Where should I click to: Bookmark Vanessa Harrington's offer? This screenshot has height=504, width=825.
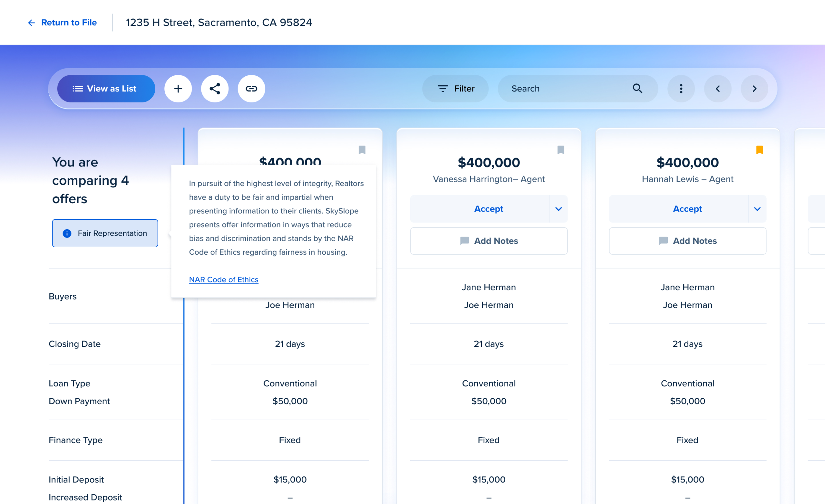560,150
